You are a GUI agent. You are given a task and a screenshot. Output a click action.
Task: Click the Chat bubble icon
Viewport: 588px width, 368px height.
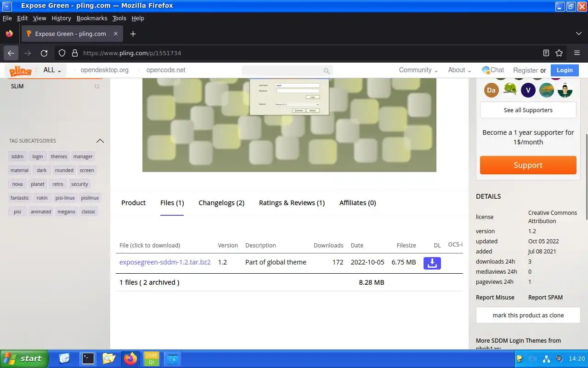pos(486,70)
